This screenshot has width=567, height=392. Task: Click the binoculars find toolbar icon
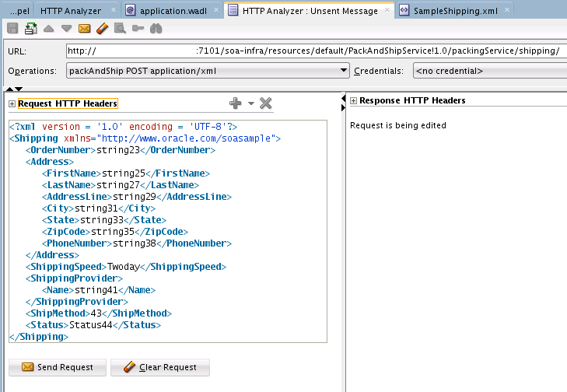tap(156, 29)
